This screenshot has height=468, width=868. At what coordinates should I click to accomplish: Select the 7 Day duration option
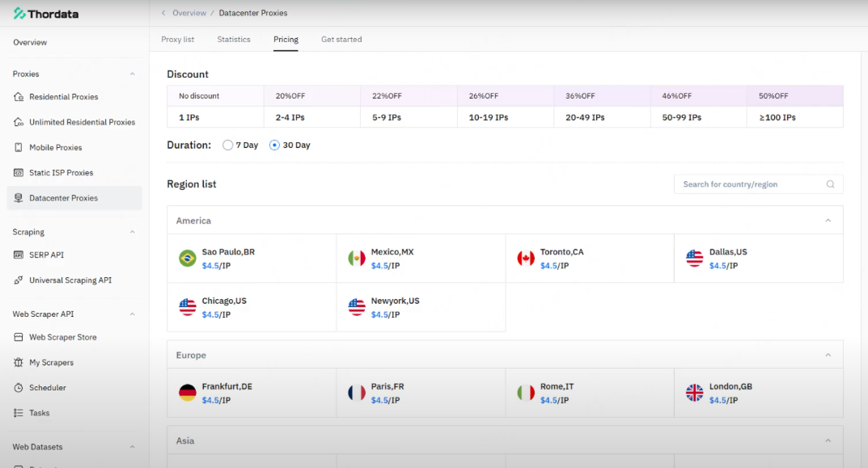[x=227, y=145]
